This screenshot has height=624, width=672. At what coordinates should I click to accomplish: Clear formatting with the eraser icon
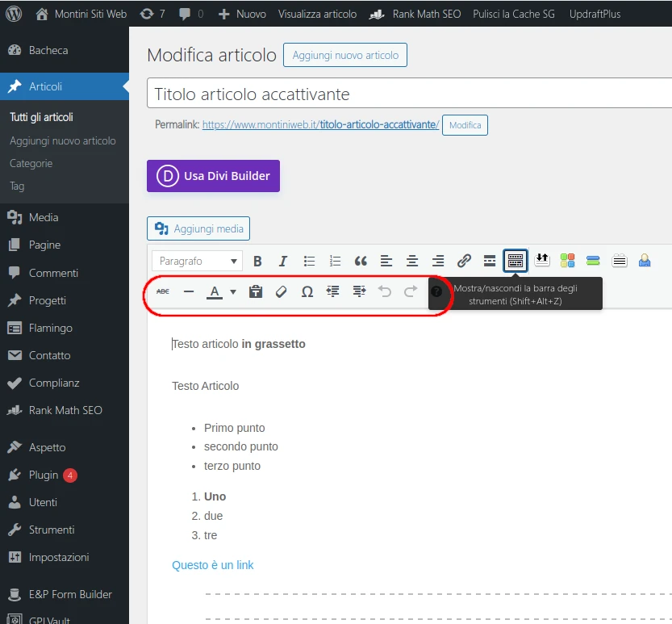[x=281, y=291]
